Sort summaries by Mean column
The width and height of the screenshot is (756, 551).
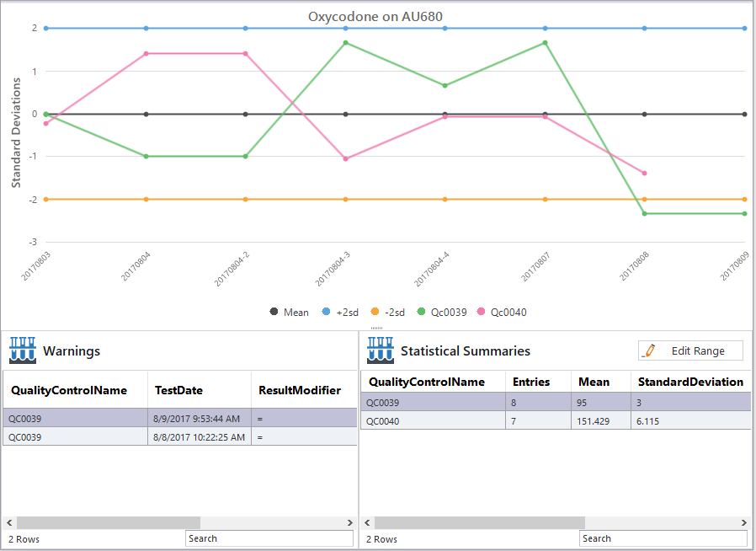tap(601, 382)
